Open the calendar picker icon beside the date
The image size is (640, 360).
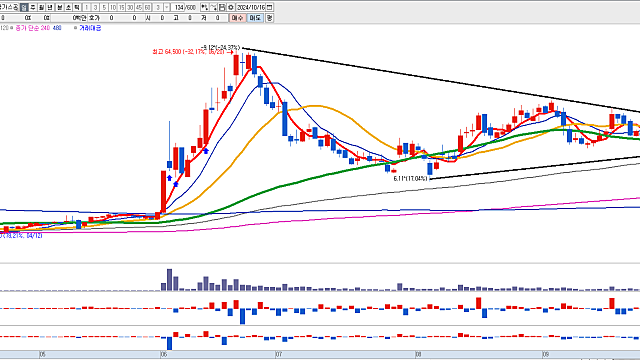tap(269, 7)
